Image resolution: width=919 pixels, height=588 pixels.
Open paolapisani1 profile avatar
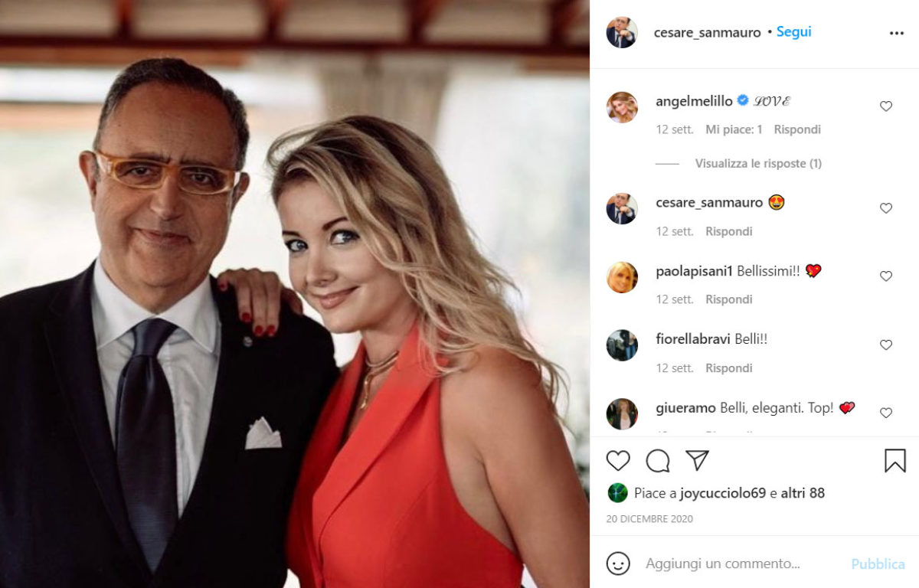[x=622, y=277]
